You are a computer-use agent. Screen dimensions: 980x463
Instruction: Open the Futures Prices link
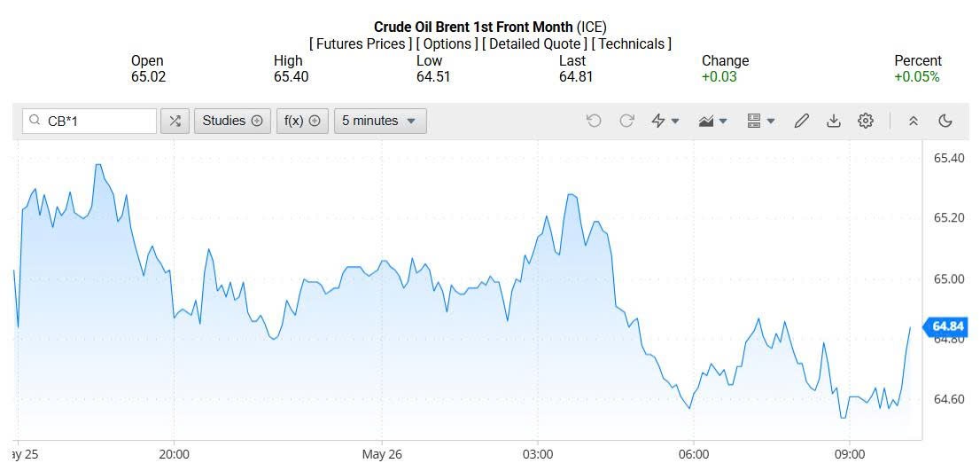tap(361, 43)
